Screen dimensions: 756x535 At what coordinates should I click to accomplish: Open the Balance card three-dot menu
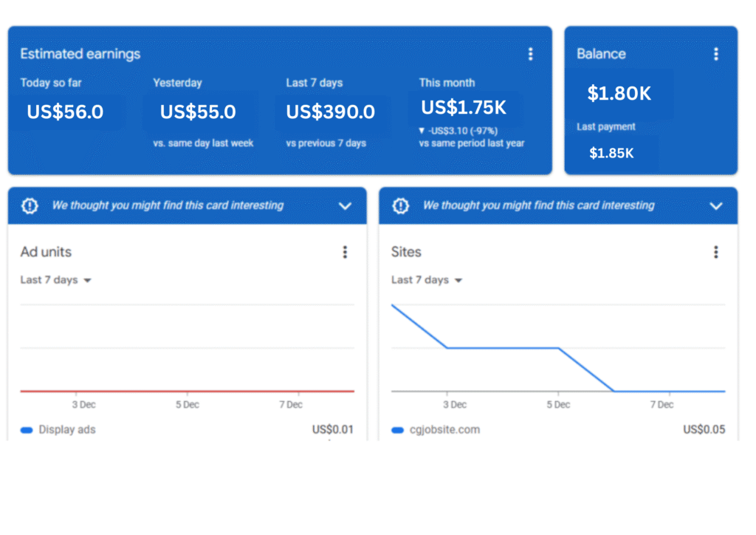tap(715, 54)
